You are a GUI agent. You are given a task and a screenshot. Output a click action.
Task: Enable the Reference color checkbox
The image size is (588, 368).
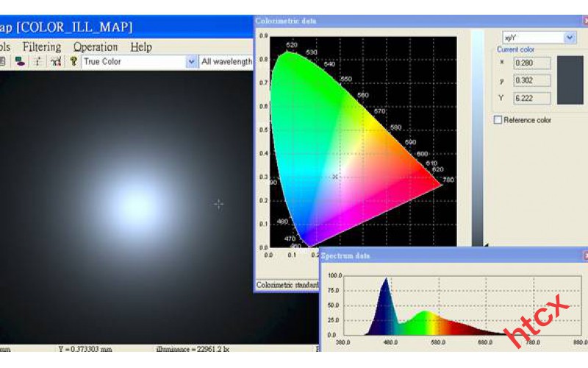pyautogui.click(x=498, y=120)
